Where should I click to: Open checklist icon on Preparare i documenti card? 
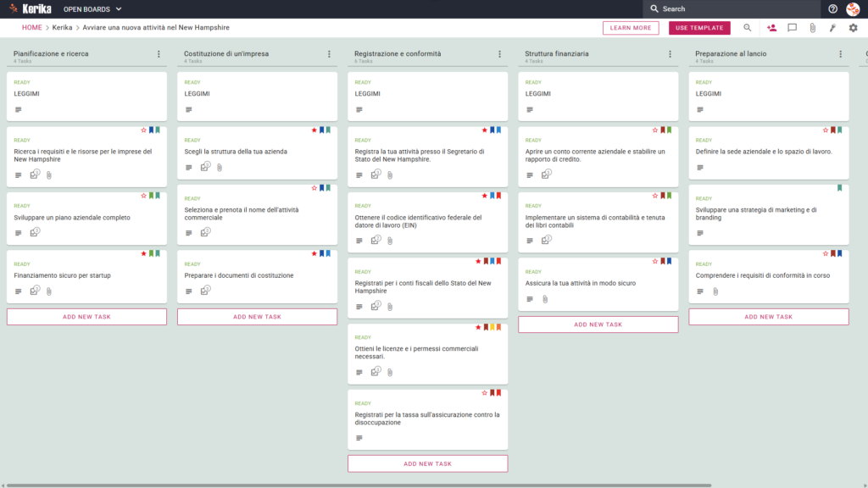[205, 291]
